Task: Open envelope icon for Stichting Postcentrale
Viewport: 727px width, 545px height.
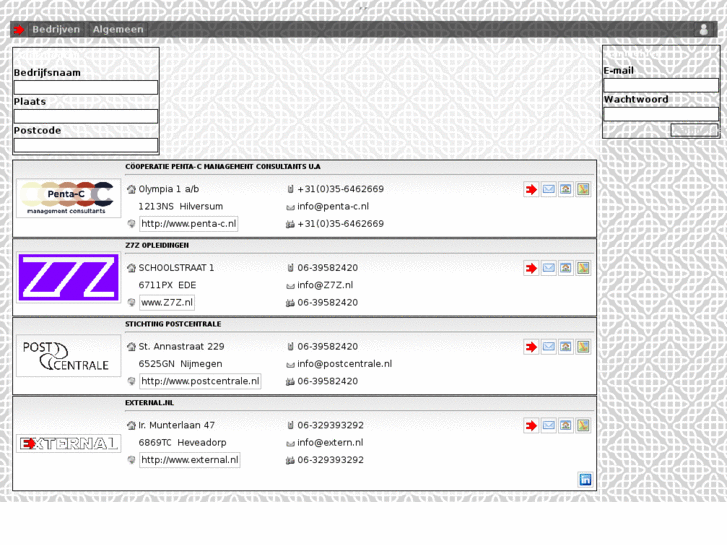Action: 548,347
